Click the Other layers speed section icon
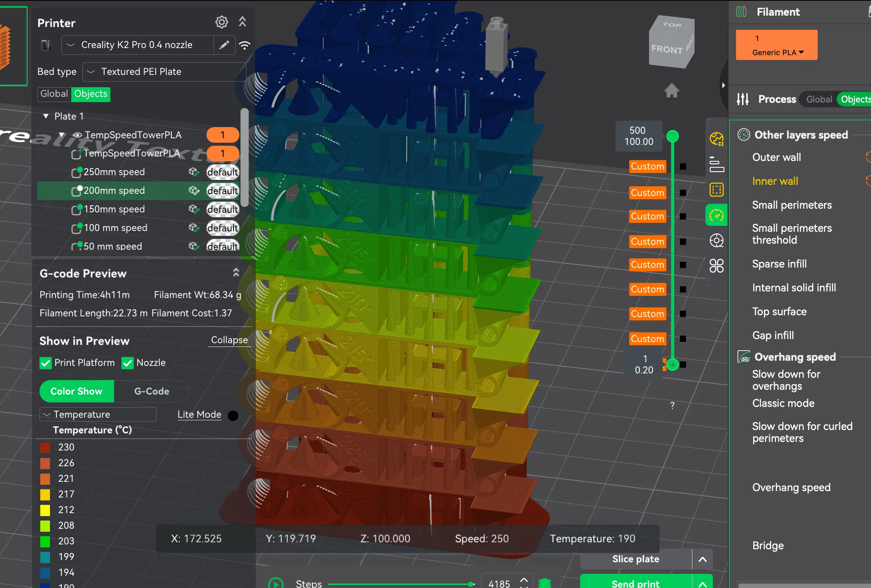The width and height of the screenshot is (871, 588). [x=743, y=135]
